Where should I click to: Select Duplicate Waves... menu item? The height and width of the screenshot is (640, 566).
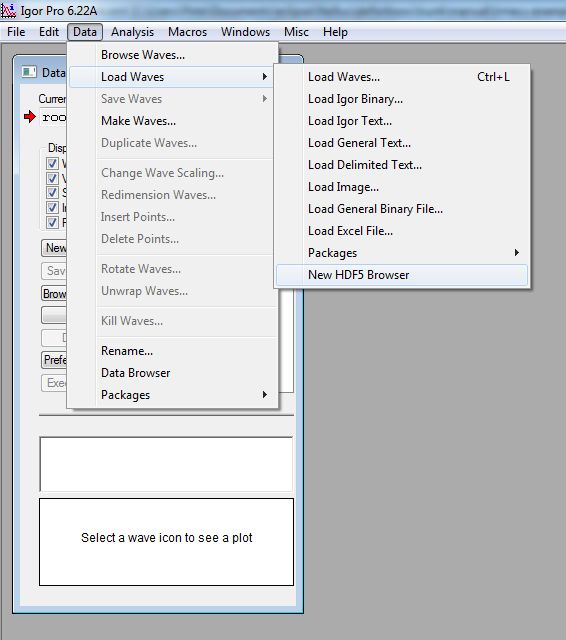pyautogui.click(x=173, y=143)
